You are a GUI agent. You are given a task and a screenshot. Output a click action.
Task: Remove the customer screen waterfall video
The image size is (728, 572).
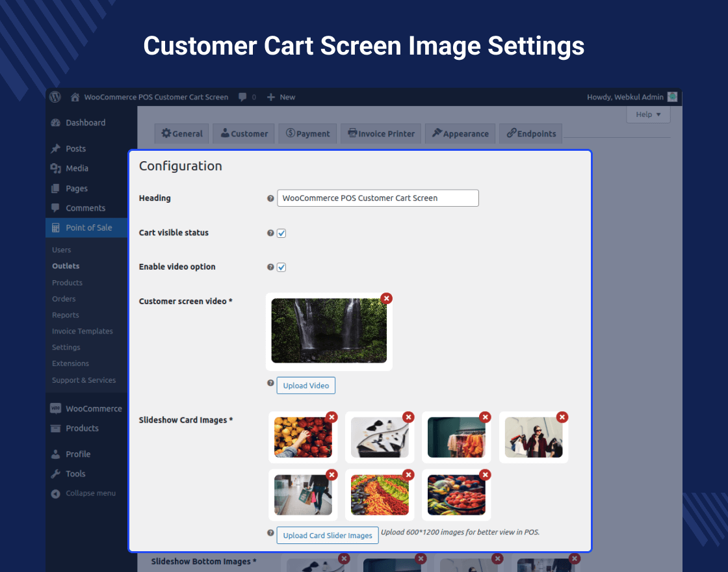click(x=387, y=298)
